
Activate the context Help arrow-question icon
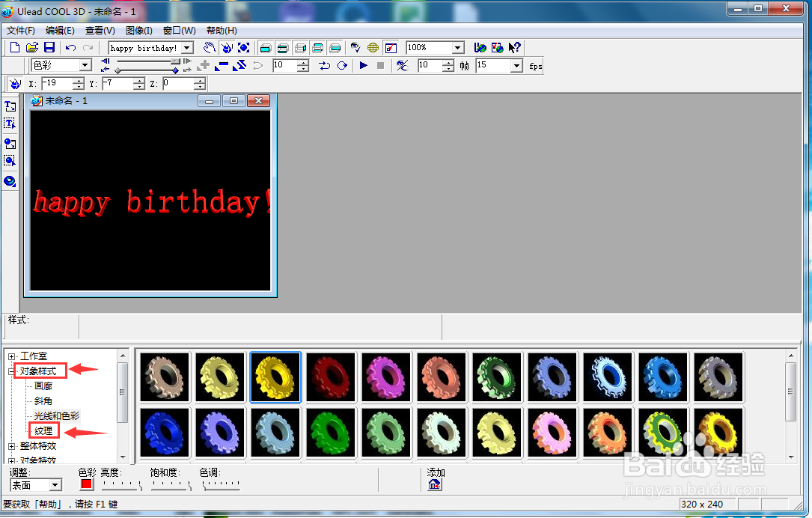click(x=514, y=48)
